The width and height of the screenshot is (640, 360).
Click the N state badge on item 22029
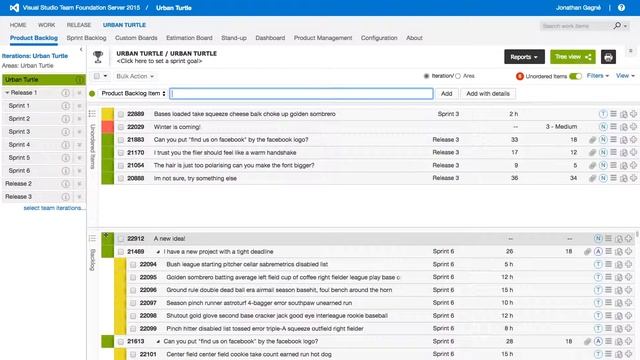pyautogui.click(x=603, y=127)
